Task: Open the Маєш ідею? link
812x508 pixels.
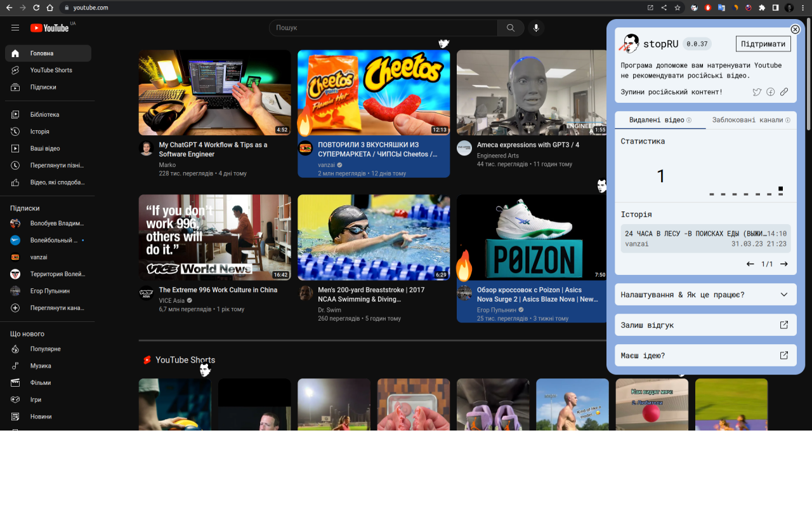Action: (x=705, y=356)
